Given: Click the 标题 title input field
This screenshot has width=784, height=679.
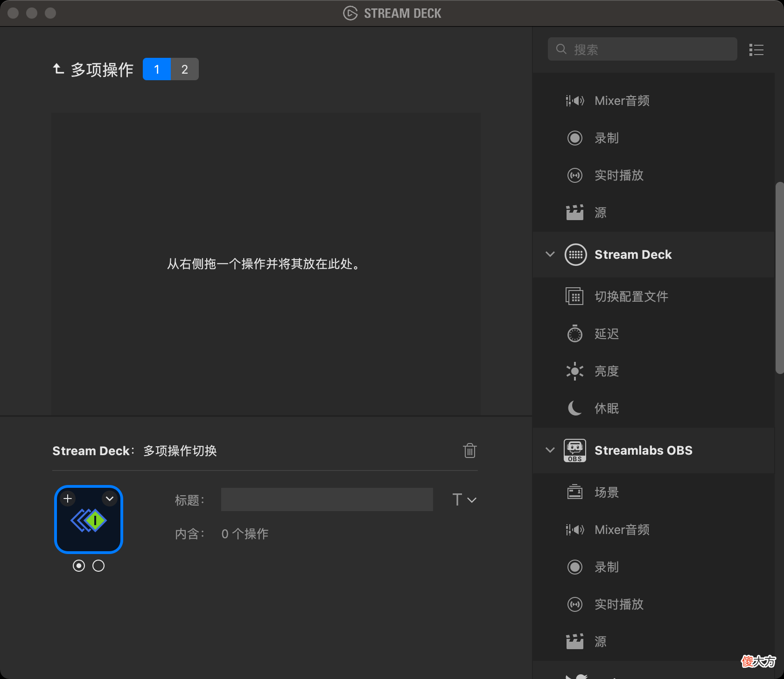Looking at the screenshot, I should tap(327, 499).
